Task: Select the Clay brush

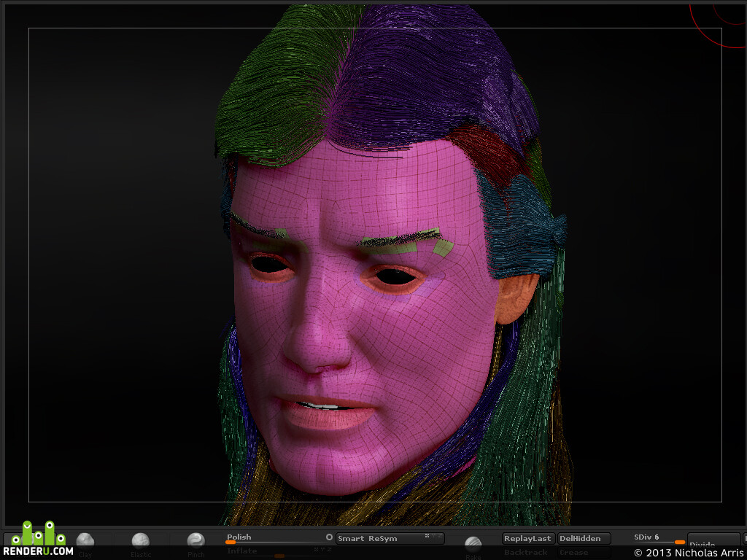Action: pyautogui.click(x=85, y=542)
